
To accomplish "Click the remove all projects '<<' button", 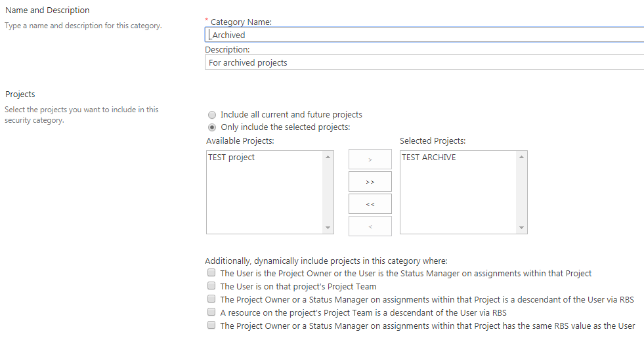I will point(370,204).
